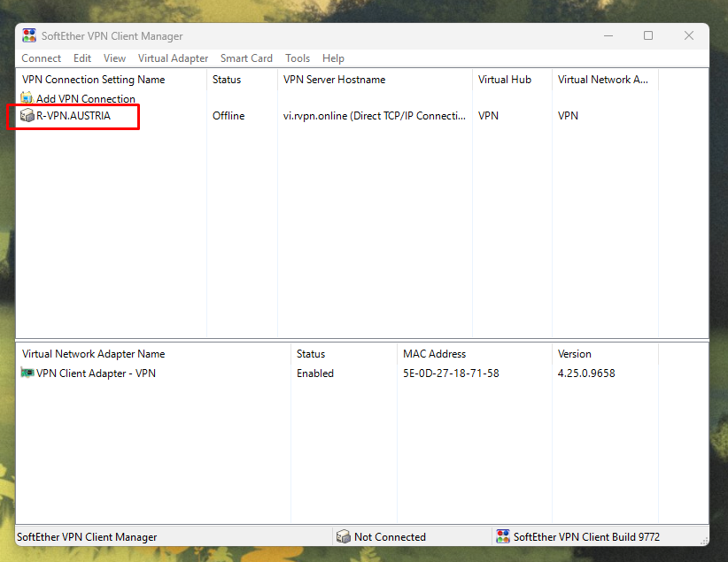The image size is (728, 562).
Task: Open the Edit menu
Action: pos(82,58)
